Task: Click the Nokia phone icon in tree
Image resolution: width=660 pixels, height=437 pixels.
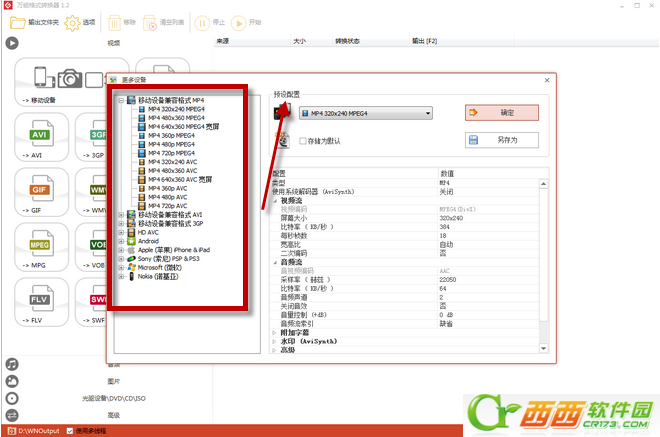Action: [x=131, y=277]
